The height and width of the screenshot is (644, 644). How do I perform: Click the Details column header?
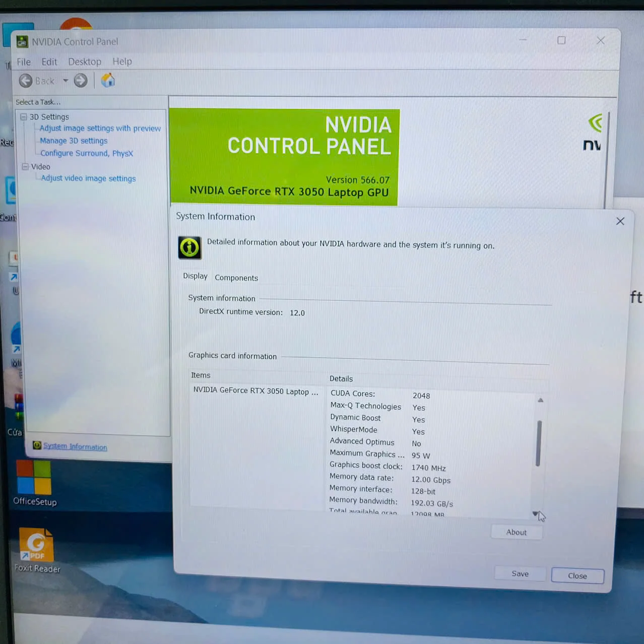pyautogui.click(x=341, y=378)
